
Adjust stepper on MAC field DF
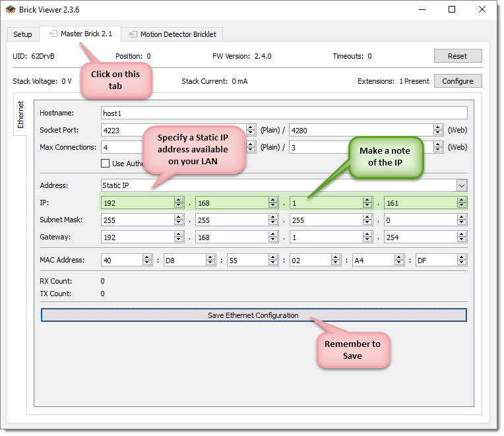pyautogui.click(x=462, y=261)
